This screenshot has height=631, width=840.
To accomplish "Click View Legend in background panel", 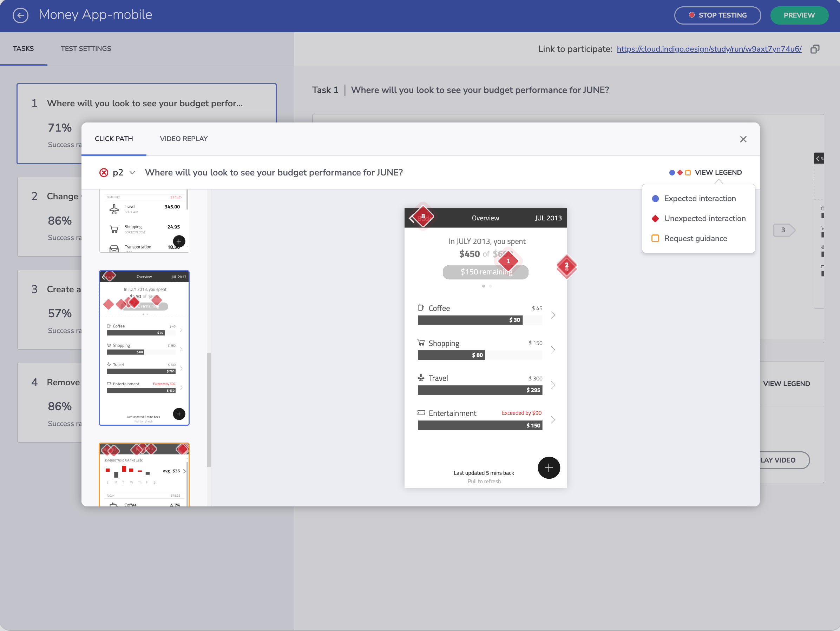I will click(x=786, y=384).
